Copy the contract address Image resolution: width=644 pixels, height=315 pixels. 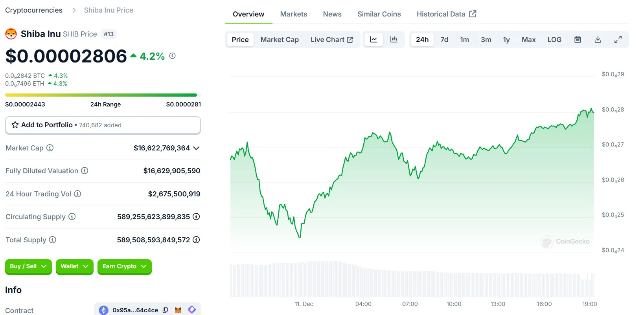coord(166,310)
